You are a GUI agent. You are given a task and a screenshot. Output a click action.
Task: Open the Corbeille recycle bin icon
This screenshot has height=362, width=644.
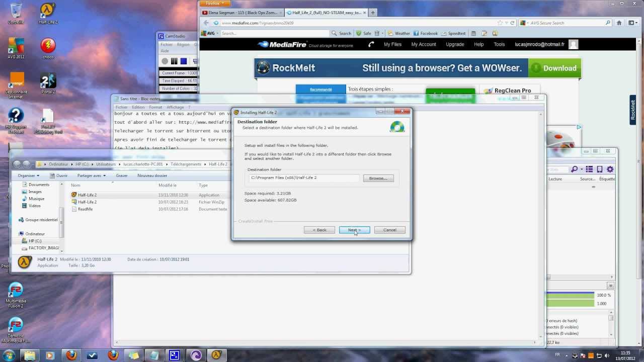(x=16, y=14)
